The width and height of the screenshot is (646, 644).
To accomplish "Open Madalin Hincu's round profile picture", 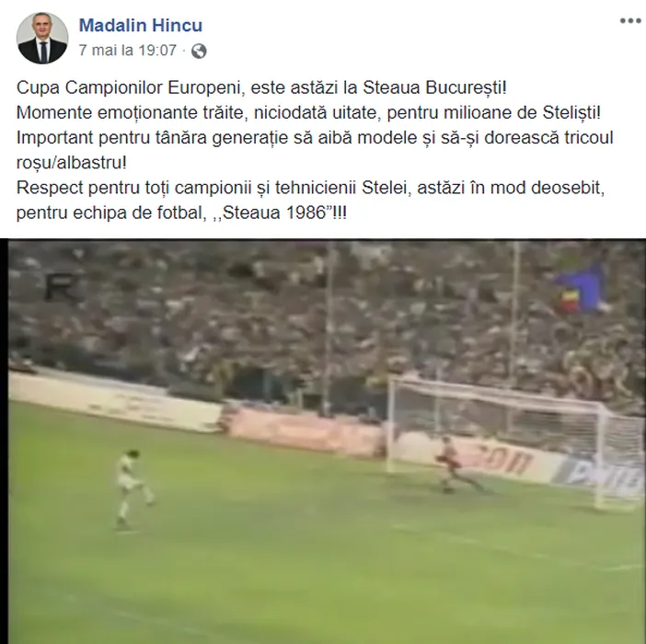I will click(x=42, y=38).
